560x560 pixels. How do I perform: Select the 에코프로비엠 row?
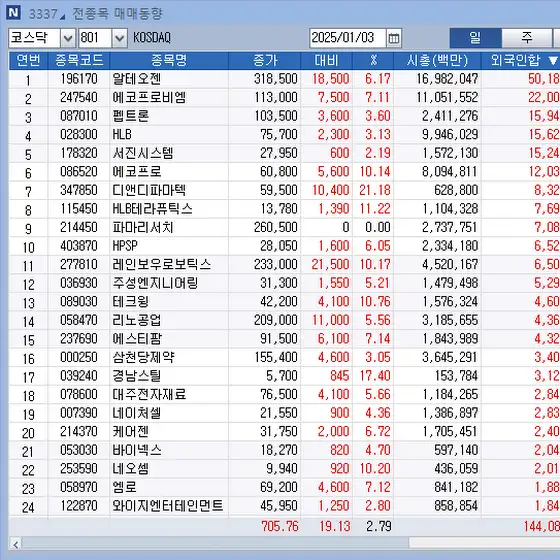click(284, 98)
